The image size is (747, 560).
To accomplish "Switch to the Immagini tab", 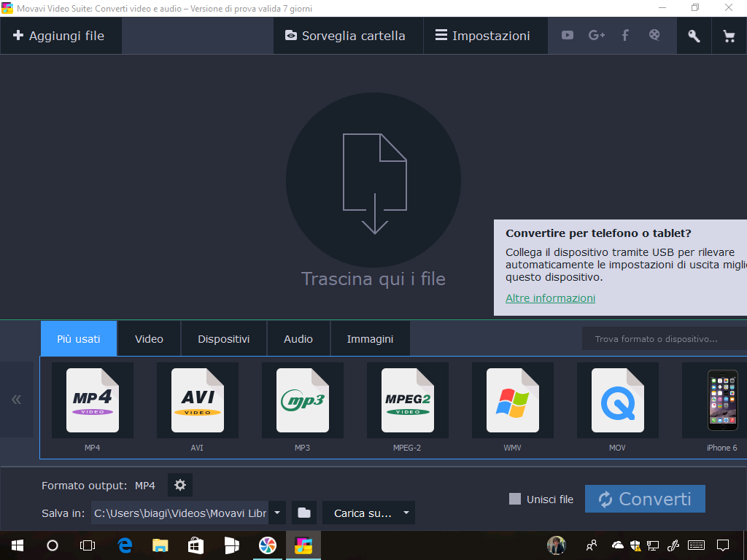I will click(370, 338).
